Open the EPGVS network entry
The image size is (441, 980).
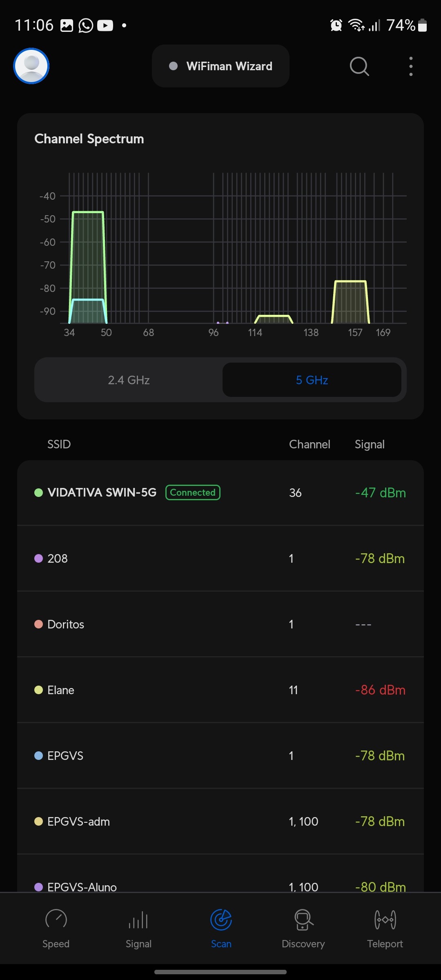(x=220, y=755)
